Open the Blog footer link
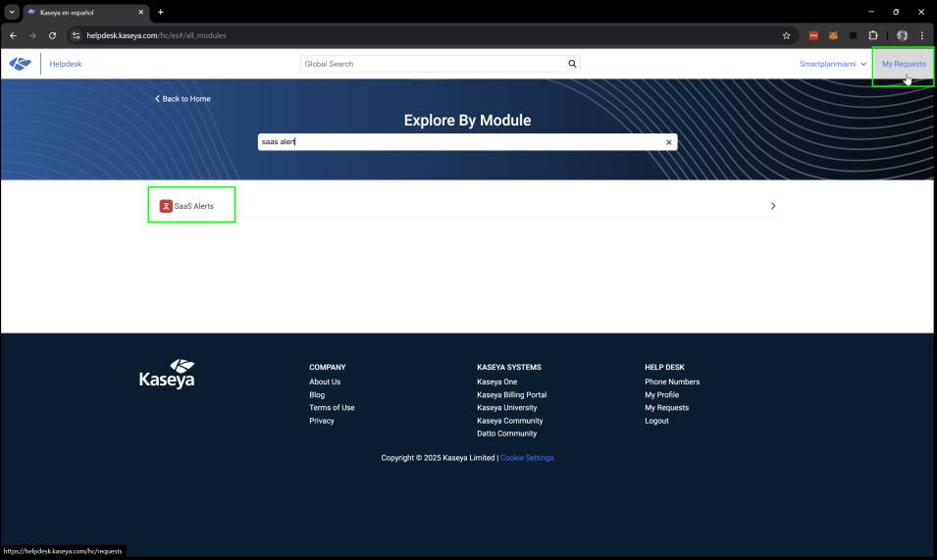The height and width of the screenshot is (560, 937). 317,395
